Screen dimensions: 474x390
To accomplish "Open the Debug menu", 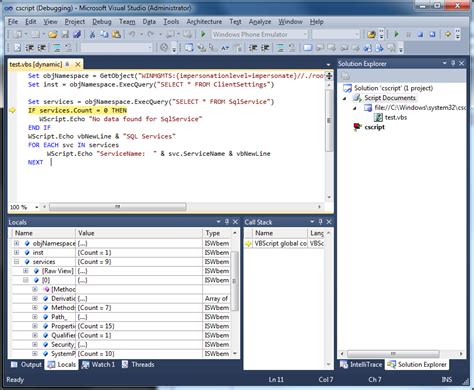I will click(102, 22).
